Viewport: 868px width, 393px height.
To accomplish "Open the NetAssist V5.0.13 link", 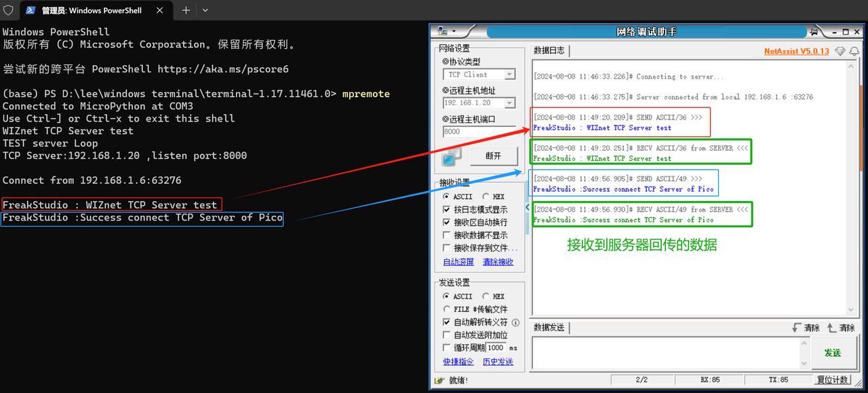I will (796, 52).
